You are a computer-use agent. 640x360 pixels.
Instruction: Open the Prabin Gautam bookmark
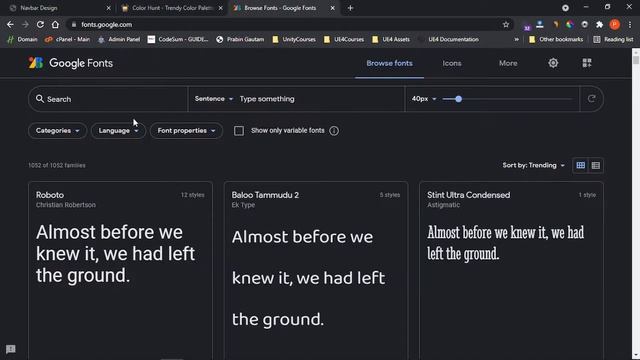[x=240, y=39]
